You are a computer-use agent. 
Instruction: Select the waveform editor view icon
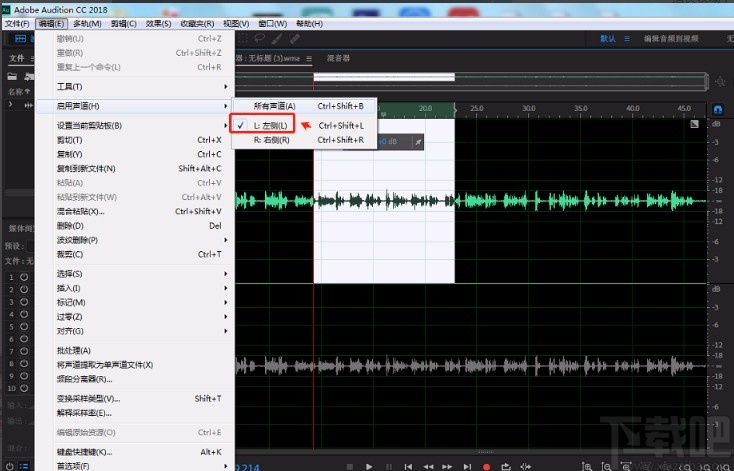coord(20,38)
